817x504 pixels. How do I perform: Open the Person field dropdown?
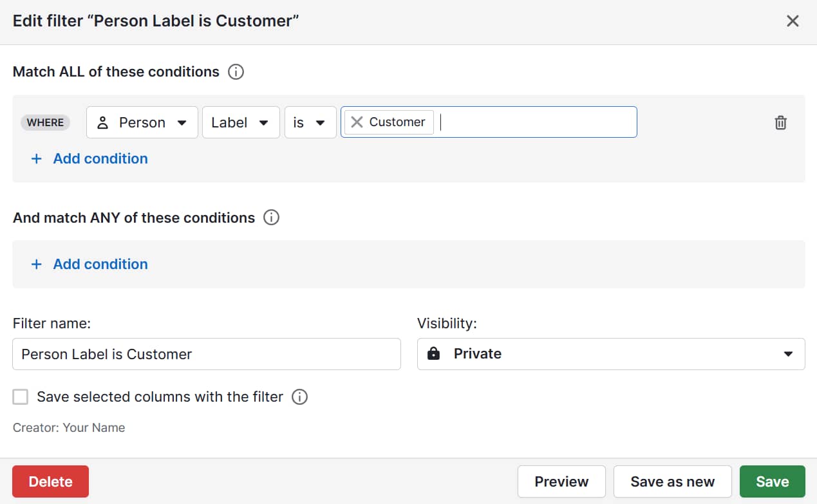point(182,122)
